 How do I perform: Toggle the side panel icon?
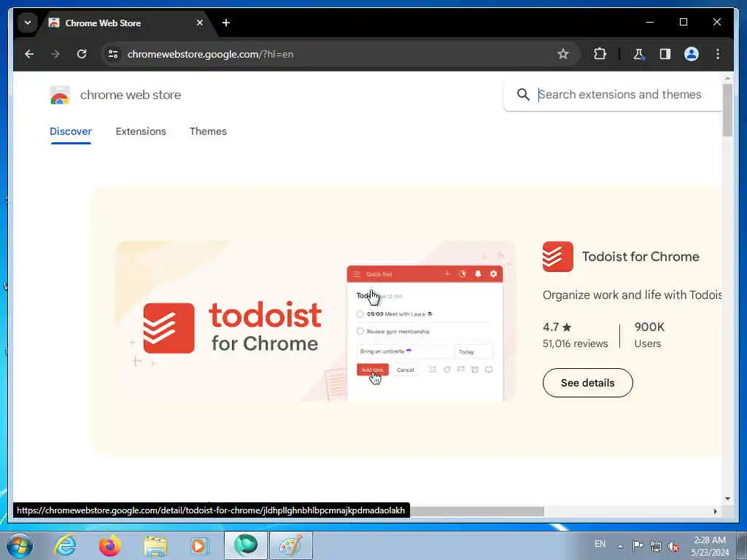coord(665,54)
